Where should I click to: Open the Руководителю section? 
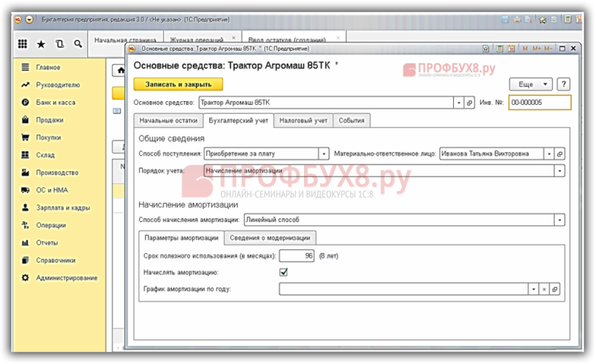[58, 85]
